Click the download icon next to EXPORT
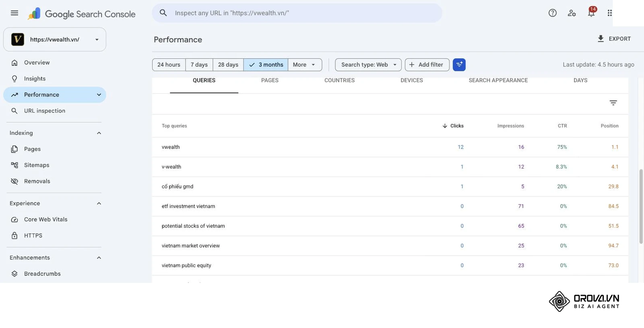The image size is (644, 328). (601, 39)
